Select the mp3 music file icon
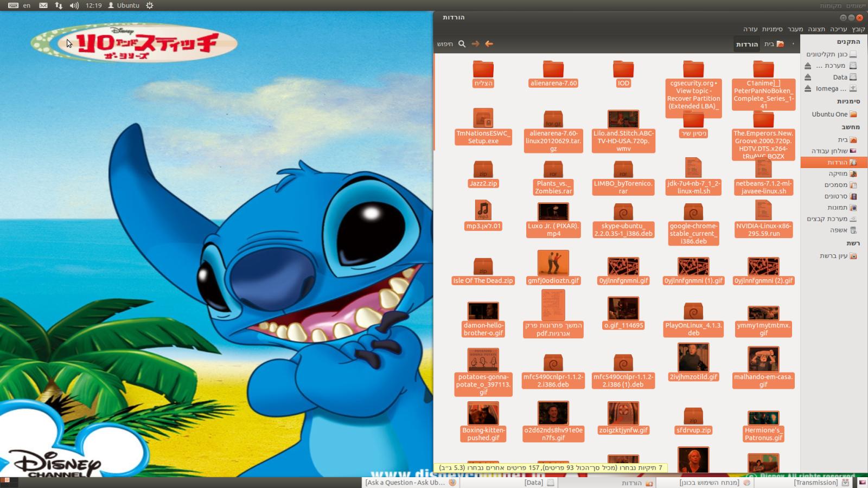The height and width of the screenshot is (488, 868). pyautogui.click(x=483, y=210)
